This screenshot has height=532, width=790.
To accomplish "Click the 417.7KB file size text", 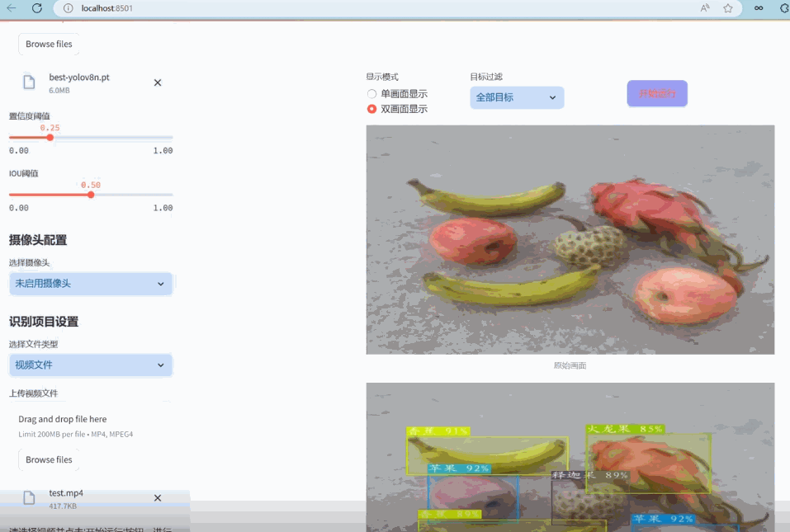I will coord(63,506).
